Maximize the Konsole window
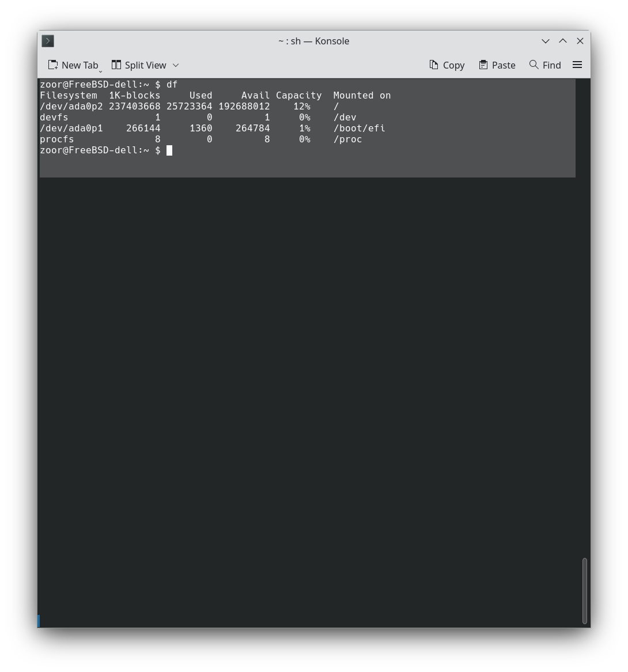 (563, 41)
